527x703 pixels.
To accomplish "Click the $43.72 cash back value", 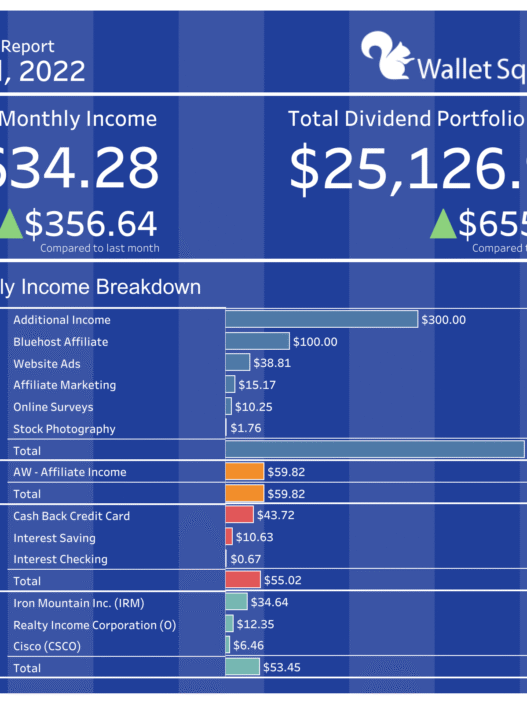I will point(275,515).
